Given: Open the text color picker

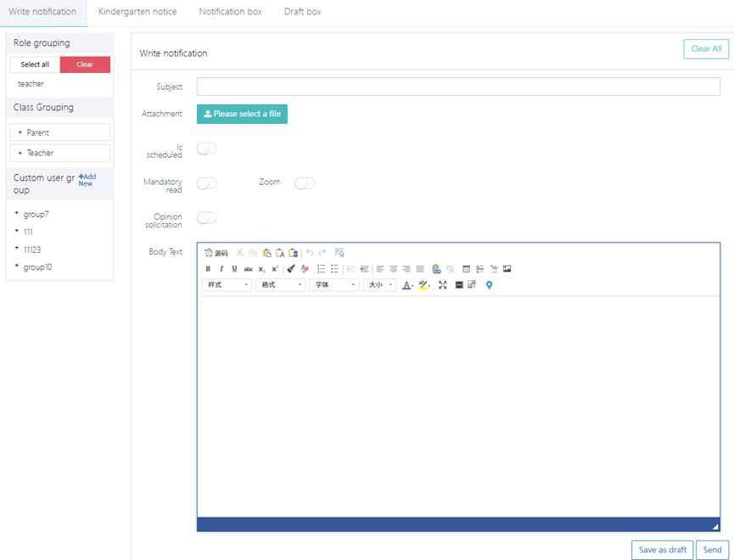Looking at the screenshot, I should [407, 285].
